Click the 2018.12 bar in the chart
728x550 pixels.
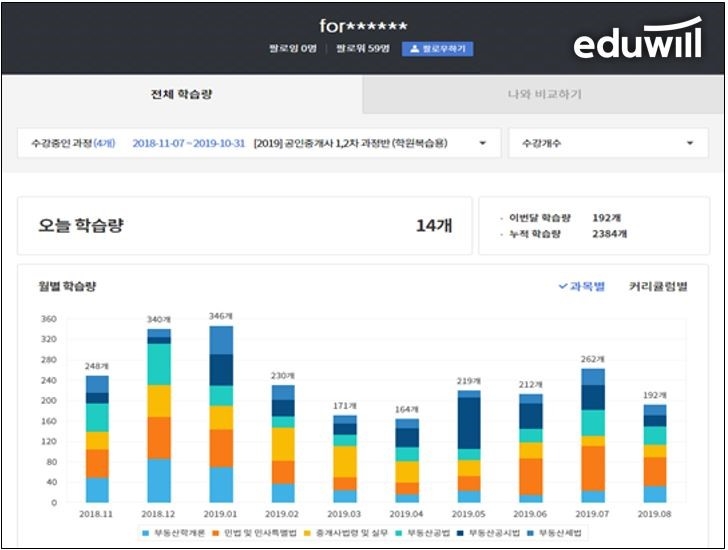159,416
